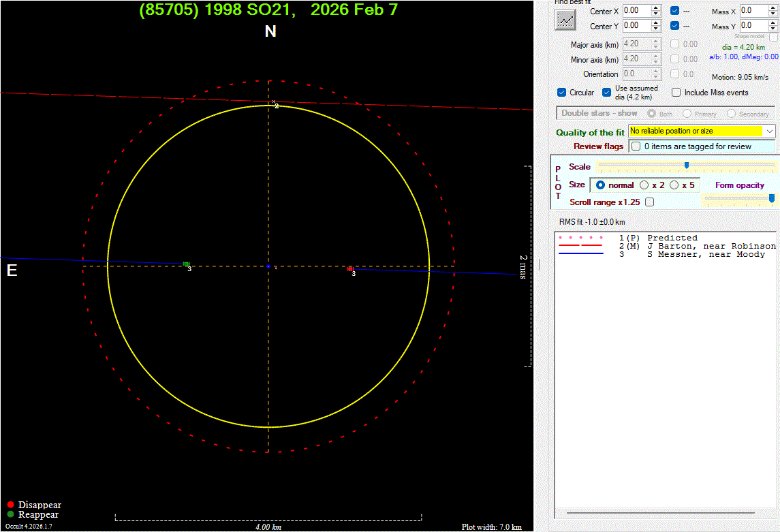Click the Find best fit graph icon
Screen dimensions: 780x532
pyautogui.click(x=565, y=20)
